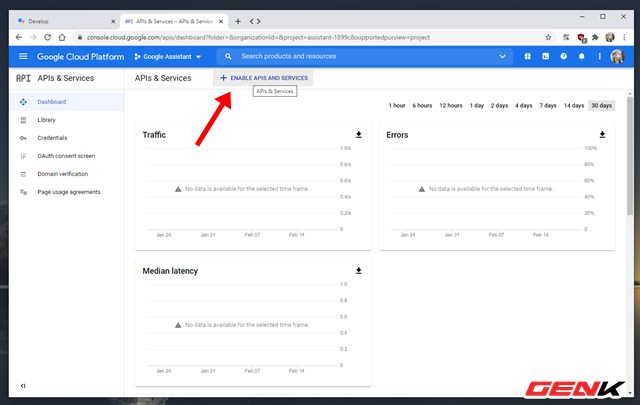Select the 2 days time range
The height and width of the screenshot is (405, 640).
click(x=499, y=106)
